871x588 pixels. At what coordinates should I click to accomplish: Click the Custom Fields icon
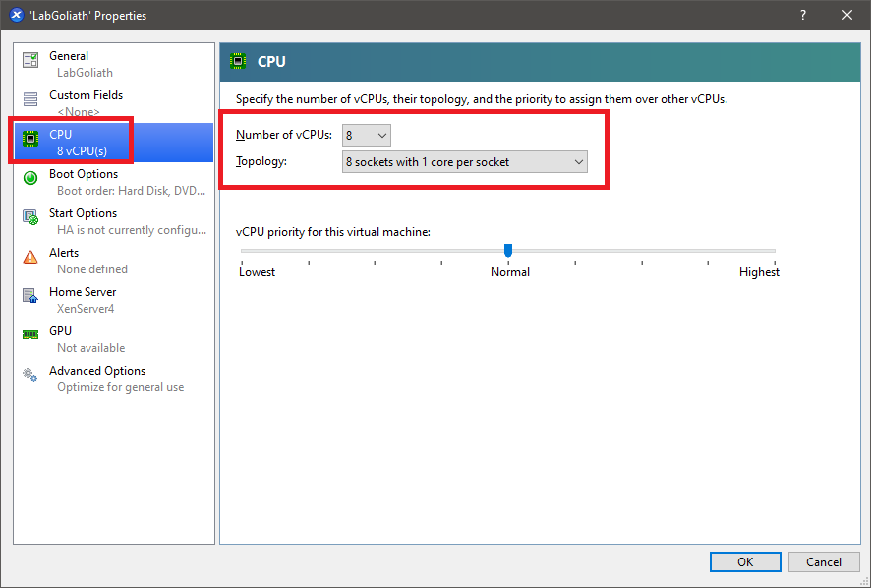(x=30, y=99)
